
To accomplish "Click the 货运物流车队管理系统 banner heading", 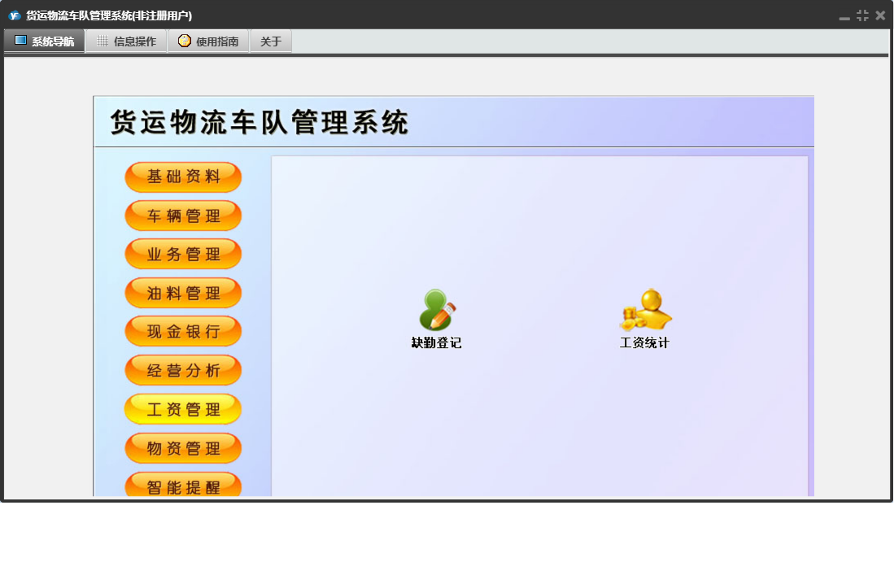I will tap(259, 123).
